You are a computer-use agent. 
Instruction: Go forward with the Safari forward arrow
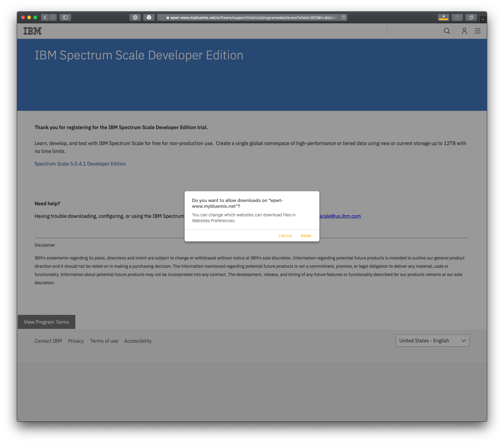53,17
